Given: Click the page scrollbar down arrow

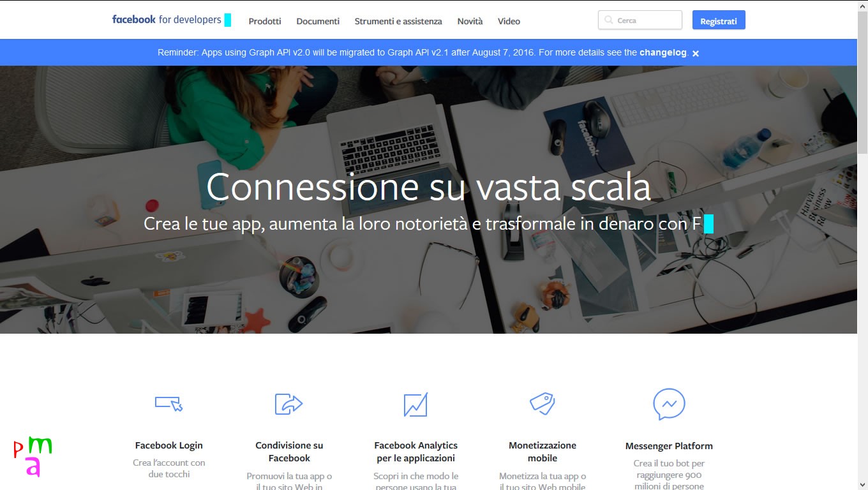Looking at the screenshot, I should pyautogui.click(x=862, y=484).
